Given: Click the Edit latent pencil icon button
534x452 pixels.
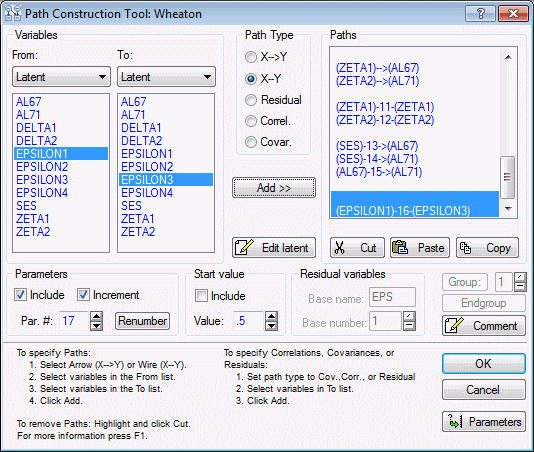Looking at the screenshot, I should tap(274, 248).
